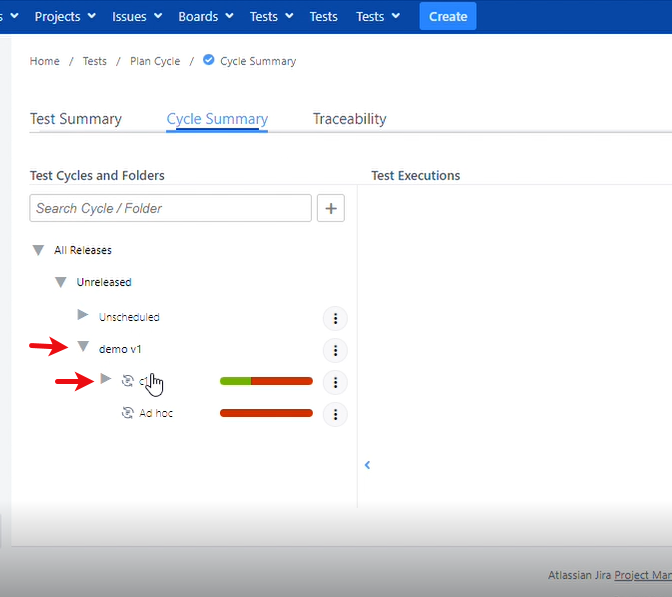Expand the Unscheduled tree node

click(83, 316)
